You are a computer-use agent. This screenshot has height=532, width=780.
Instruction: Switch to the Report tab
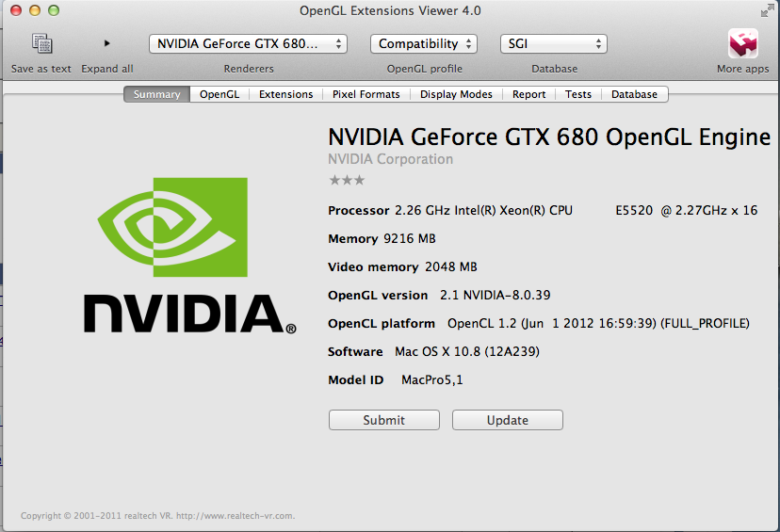click(x=528, y=94)
